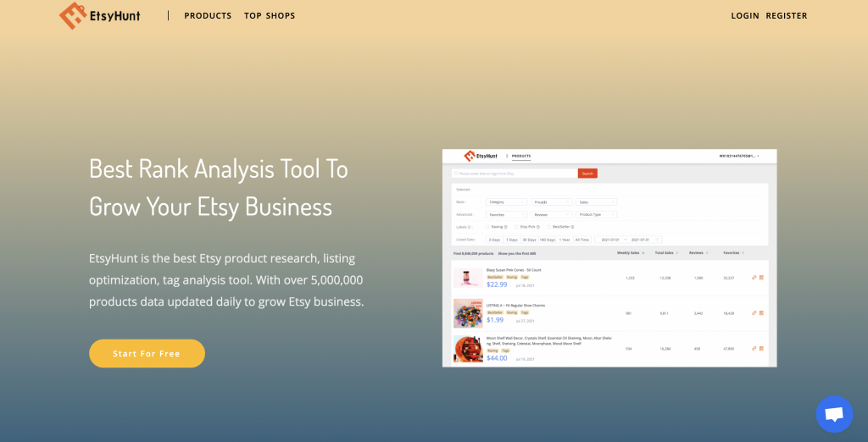Select the 30 Days listed date option
Screen dimensions: 868x442
pos(530,240)
